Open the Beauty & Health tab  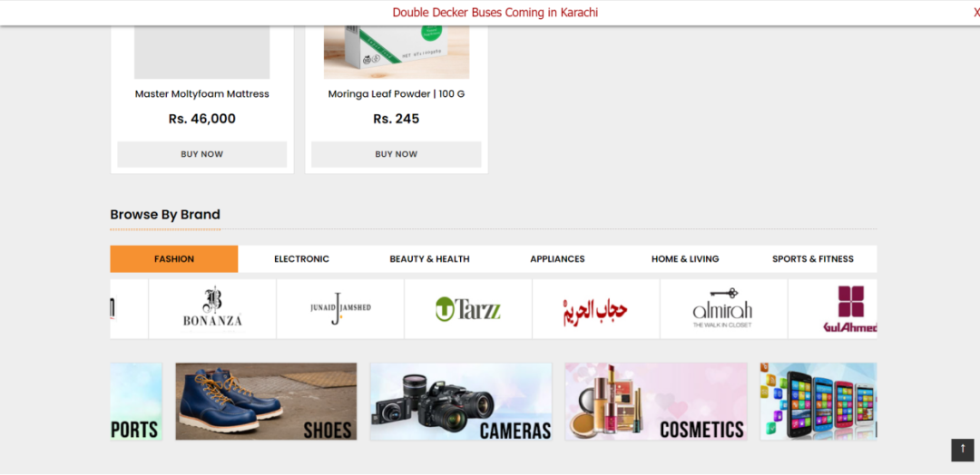[429, 259]
